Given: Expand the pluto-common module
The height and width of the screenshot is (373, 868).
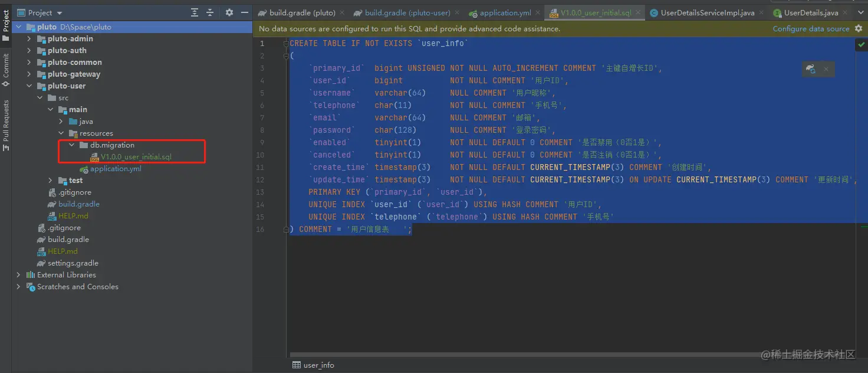Looking at the screenshot, I should pyautogui.click(x=29, y=62).
